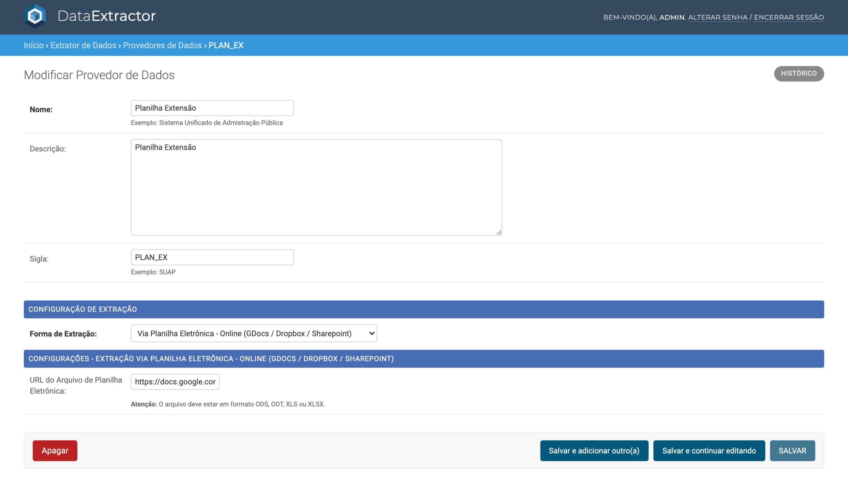Click the DataExtractor hexagon logo icon
This screenshot has height=504, width=848.
[x=35, y=16]
